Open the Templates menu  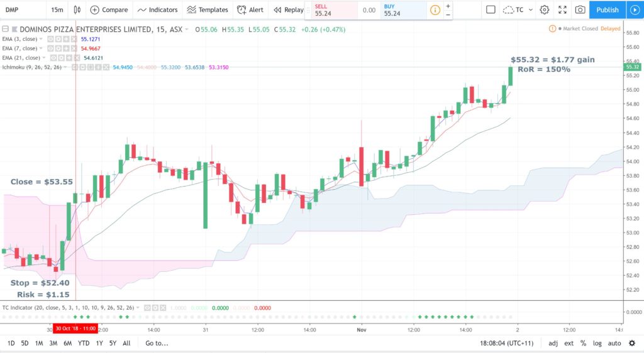208,10
